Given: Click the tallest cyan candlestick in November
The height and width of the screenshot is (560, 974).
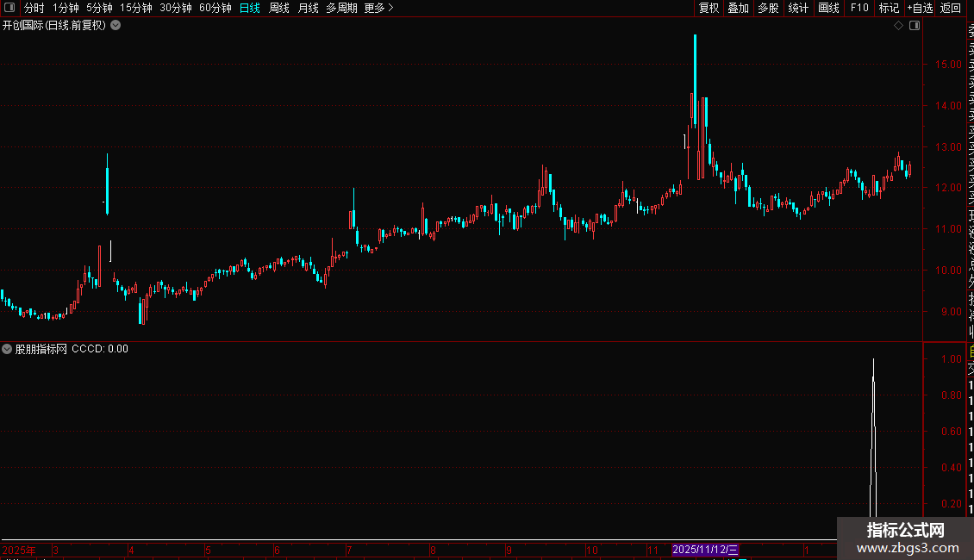Looking at the screenshot, I should pos(695,81).
